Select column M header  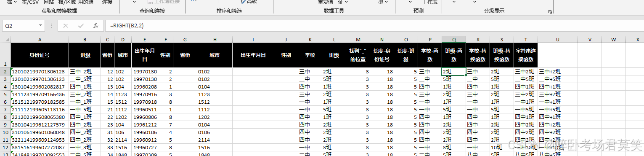(x=358, y=39)
